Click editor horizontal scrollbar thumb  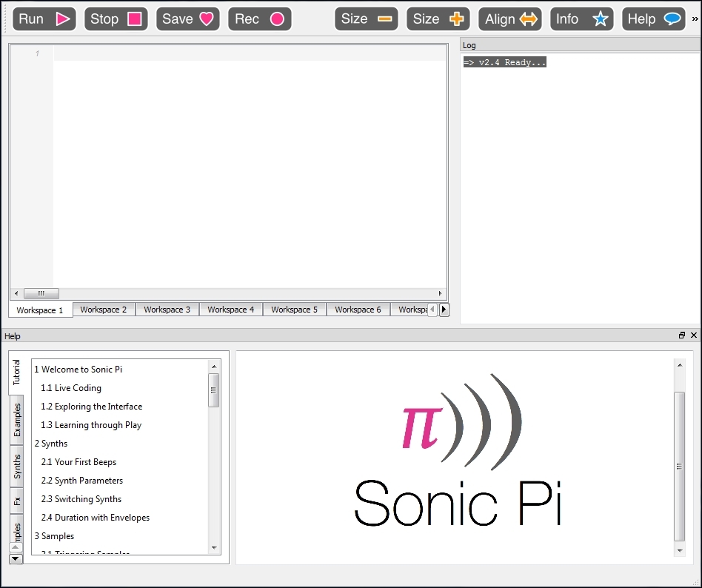pyautogui.click(x=41, y=294)
